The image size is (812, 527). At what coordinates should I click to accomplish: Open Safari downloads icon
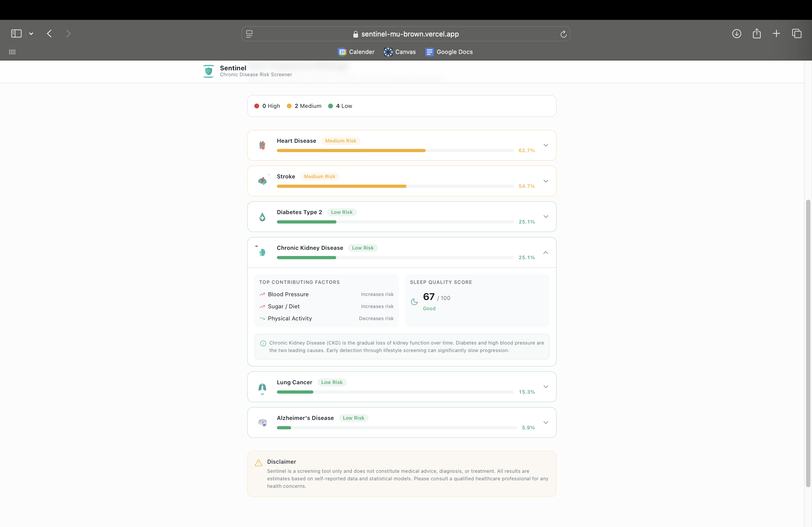(x=737, y=34)
